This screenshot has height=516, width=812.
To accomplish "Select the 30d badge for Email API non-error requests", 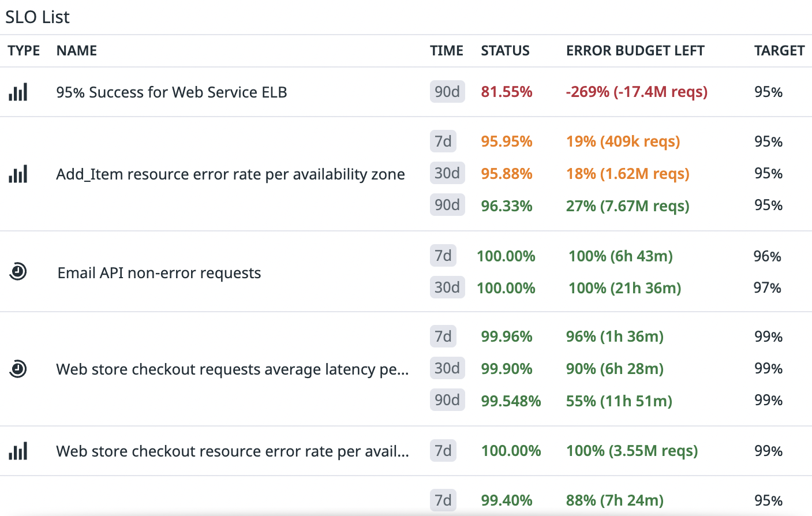I will point(446,287).
